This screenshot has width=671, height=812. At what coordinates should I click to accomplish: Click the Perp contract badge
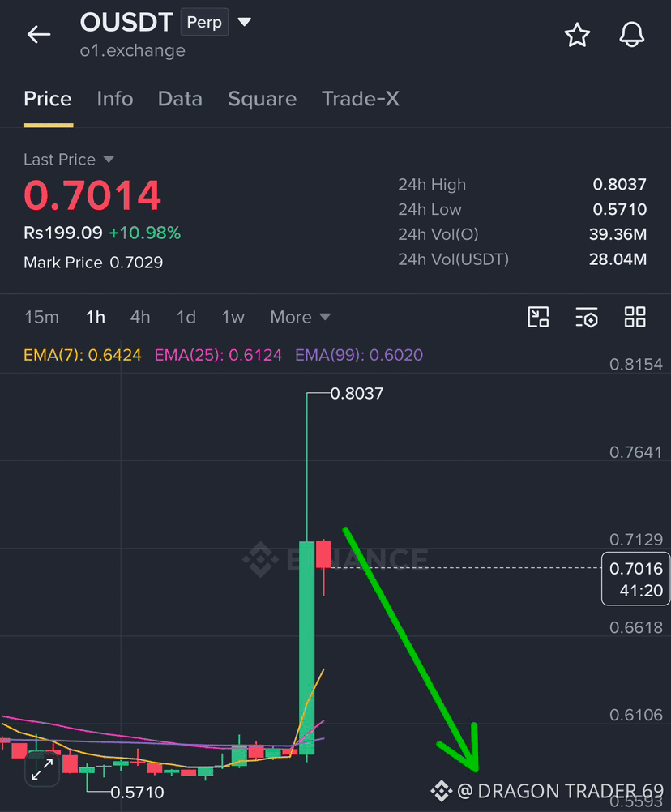point(204,22)
